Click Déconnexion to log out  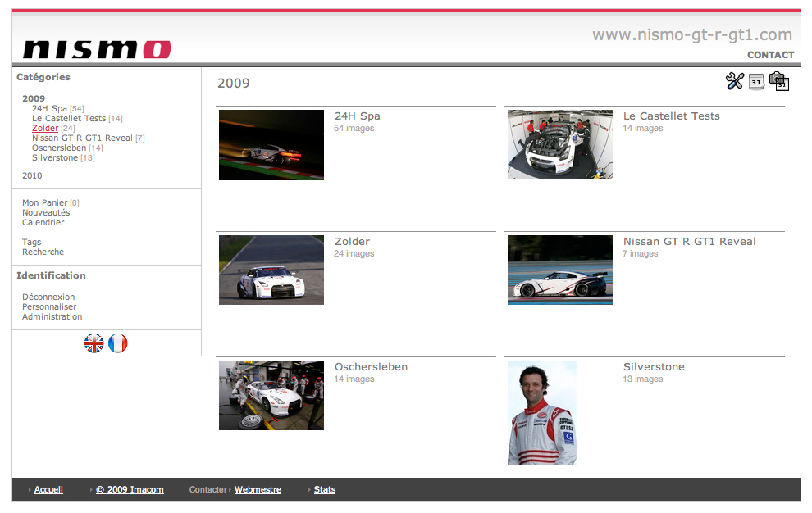pos(48,297)
